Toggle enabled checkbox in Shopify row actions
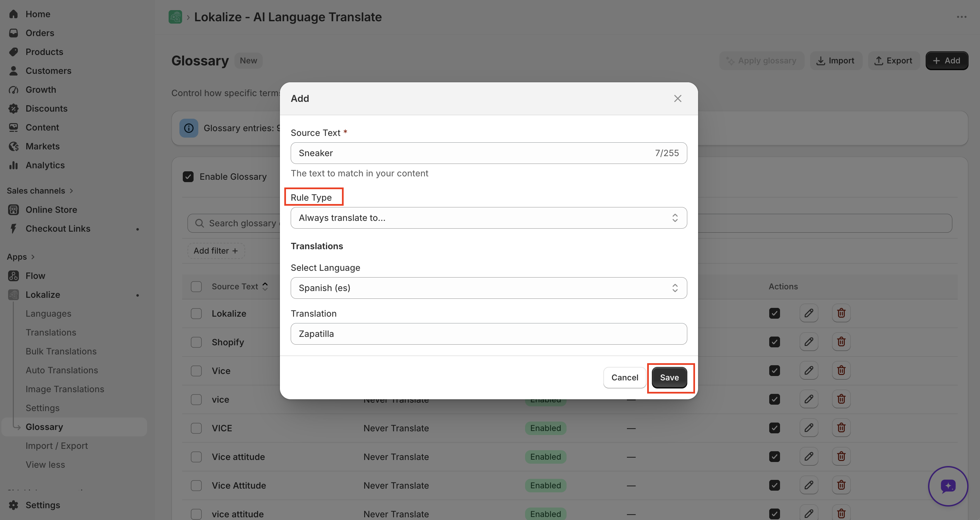Screen dimensions: 980x520 pyautogui.click(x=775, y=342)
